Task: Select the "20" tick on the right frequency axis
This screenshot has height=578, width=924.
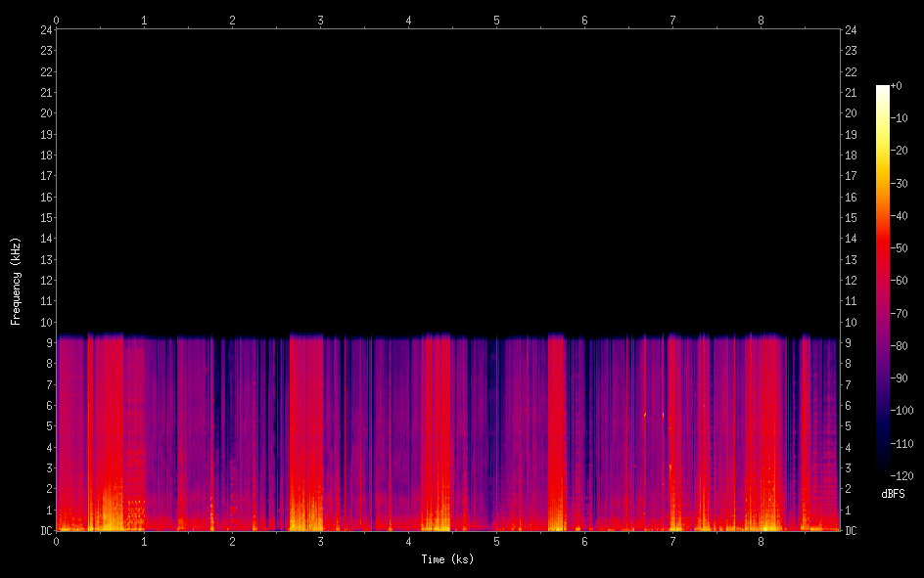Action: pyautogui.click(x=852, y=113)
